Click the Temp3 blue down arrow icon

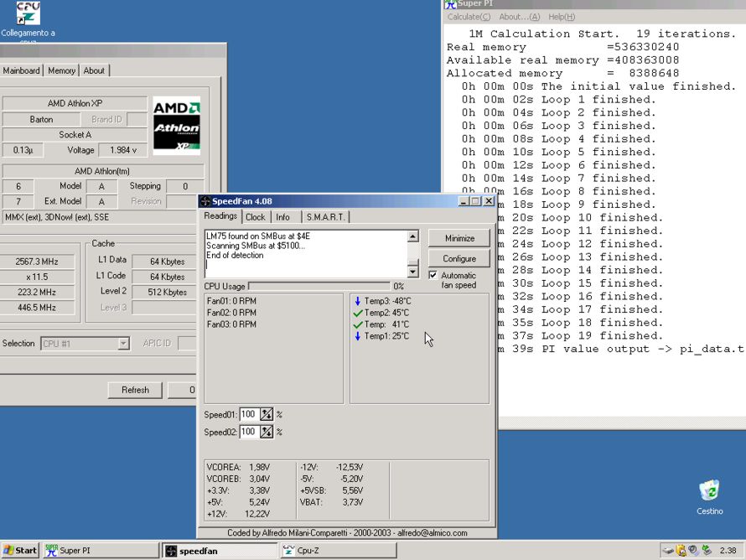358,301
